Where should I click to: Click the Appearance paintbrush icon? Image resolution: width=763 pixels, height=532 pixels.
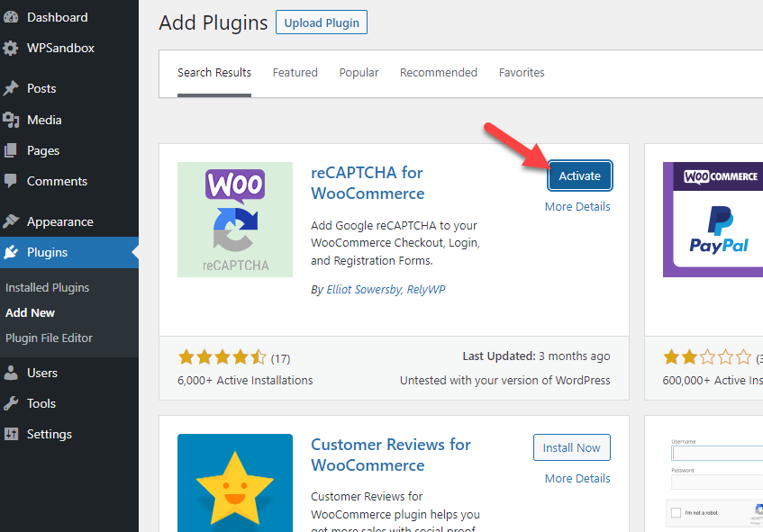(11, 221)
